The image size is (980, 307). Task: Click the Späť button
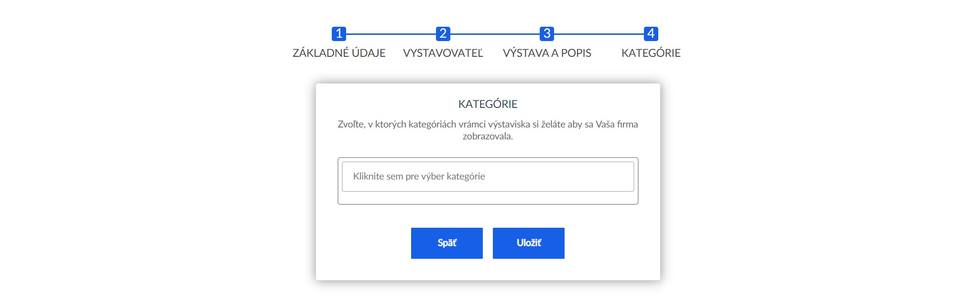click(447, 243)
